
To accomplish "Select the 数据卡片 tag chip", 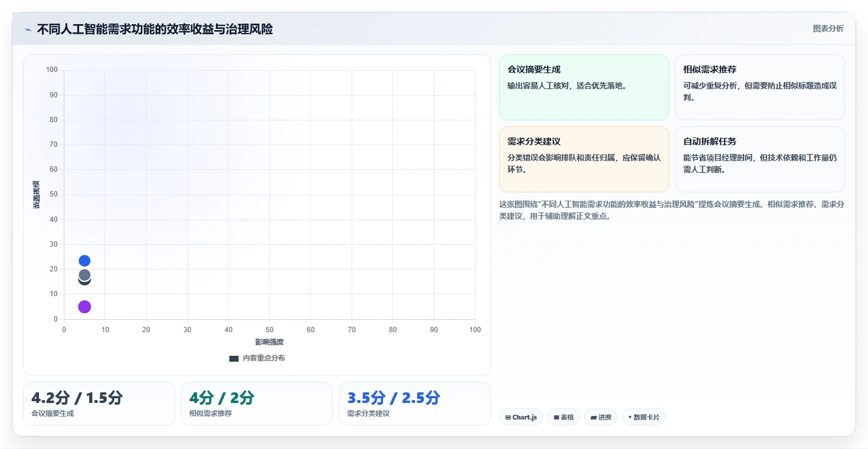I will point(643,417).
